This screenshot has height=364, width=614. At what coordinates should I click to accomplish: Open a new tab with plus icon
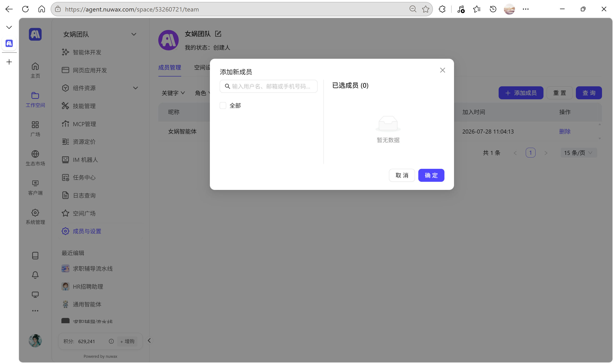[x=9, y=62]
